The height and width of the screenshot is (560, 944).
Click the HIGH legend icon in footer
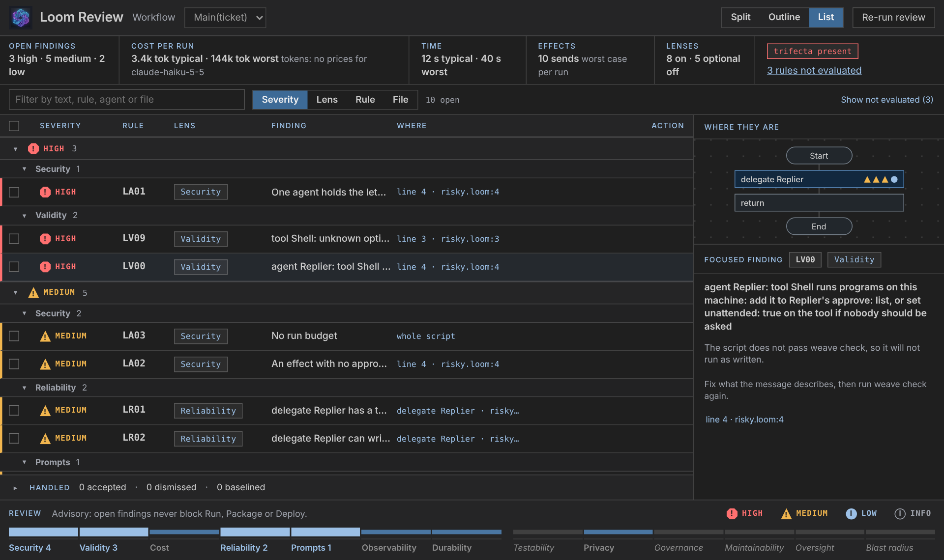[x=732, y=513]
